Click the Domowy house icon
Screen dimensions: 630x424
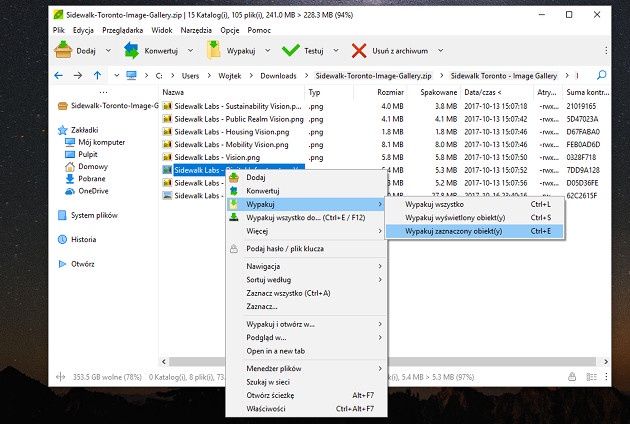[x=70, y=166]
